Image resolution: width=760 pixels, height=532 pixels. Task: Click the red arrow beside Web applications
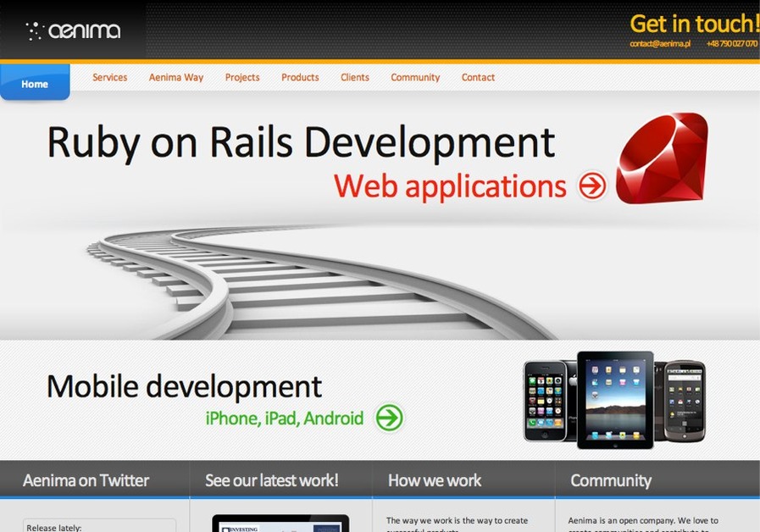tap(592, 186)
